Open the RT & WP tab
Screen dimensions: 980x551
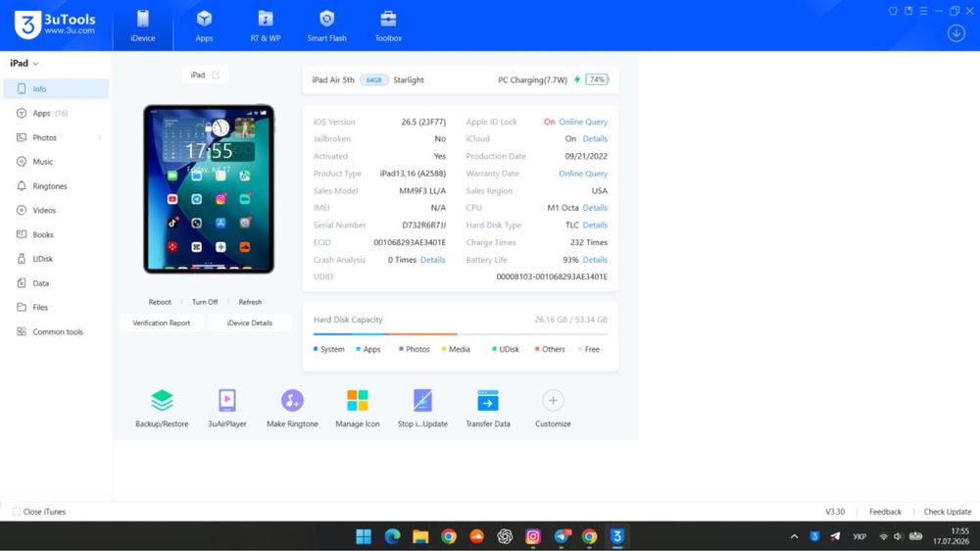[265, 25]
